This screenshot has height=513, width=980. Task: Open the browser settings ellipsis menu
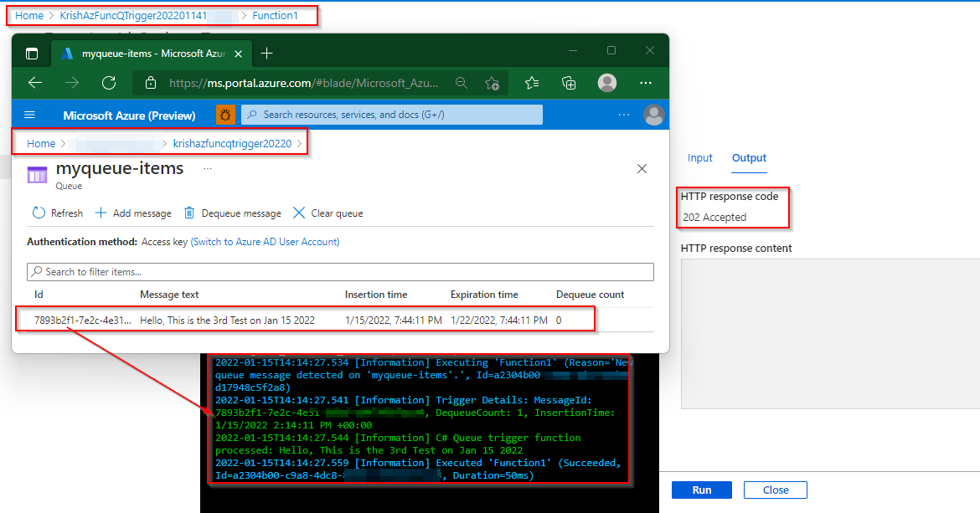(x=646, y=83)
